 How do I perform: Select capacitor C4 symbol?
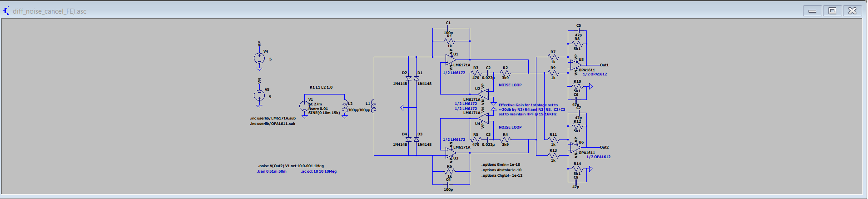(x=448, y=184)
